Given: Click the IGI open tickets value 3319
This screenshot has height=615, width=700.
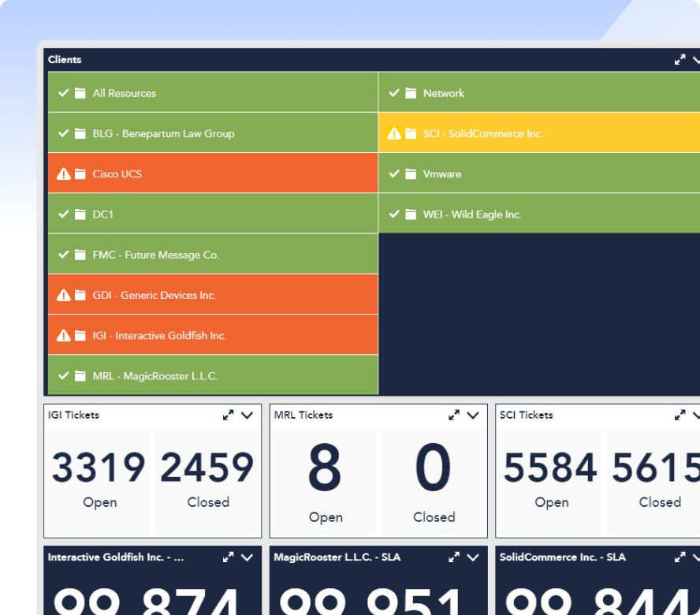Looking at the screenshot, I should point(99,468).
